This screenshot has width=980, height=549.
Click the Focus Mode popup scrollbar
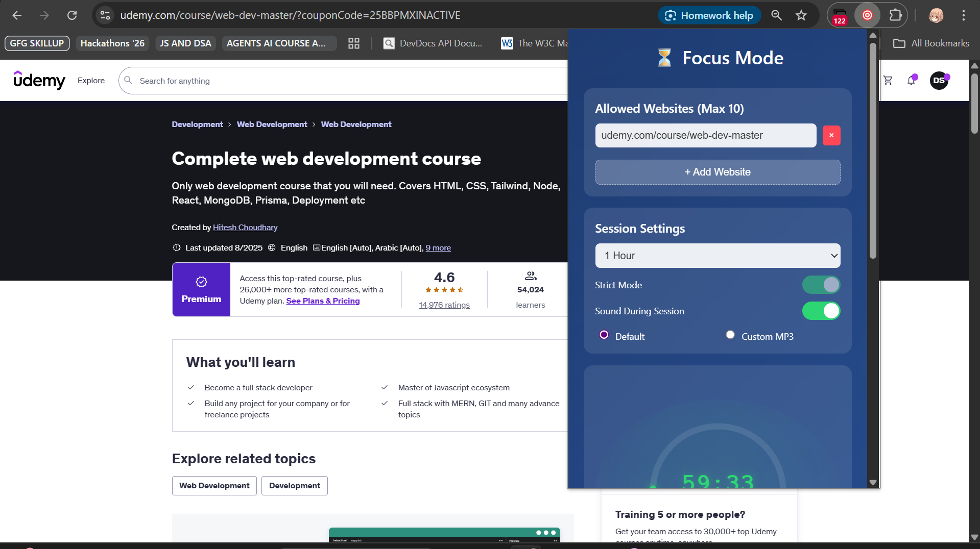(x=873, y=151)
